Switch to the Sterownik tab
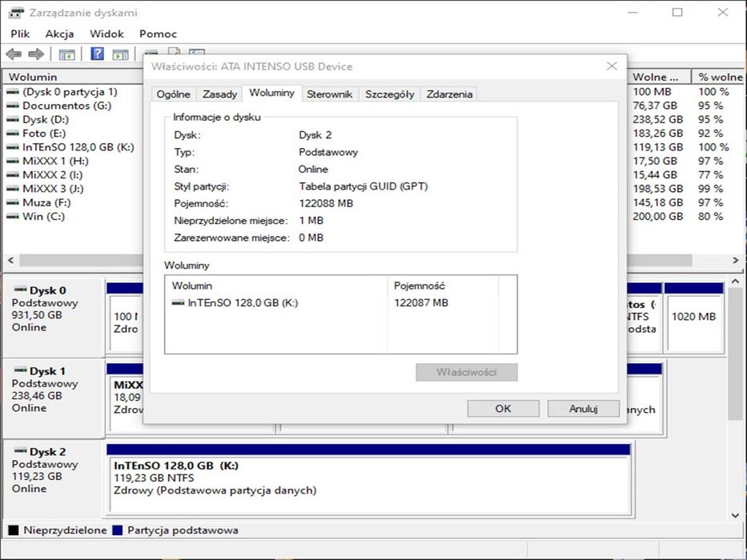The height and width of the screenshot is (560, 747). 330,94
